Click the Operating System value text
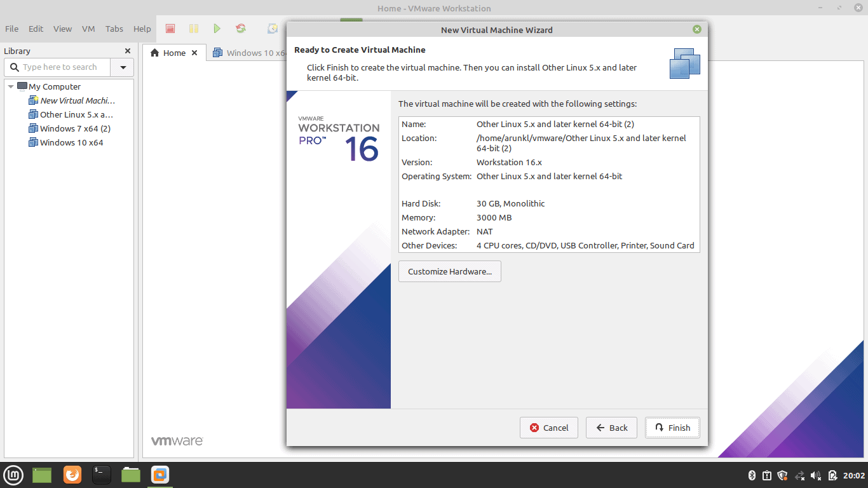Screen dimensions: 868x488 click(x=550, y=176)
